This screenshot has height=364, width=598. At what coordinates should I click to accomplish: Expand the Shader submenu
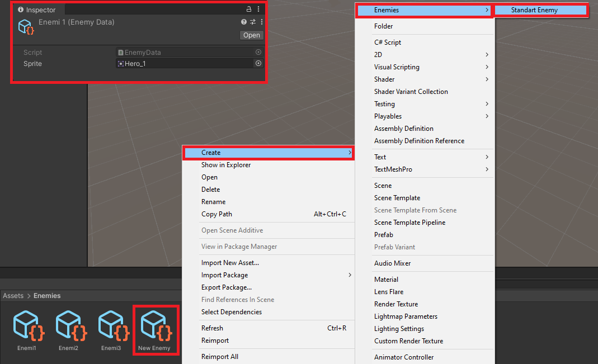(425, 79)
